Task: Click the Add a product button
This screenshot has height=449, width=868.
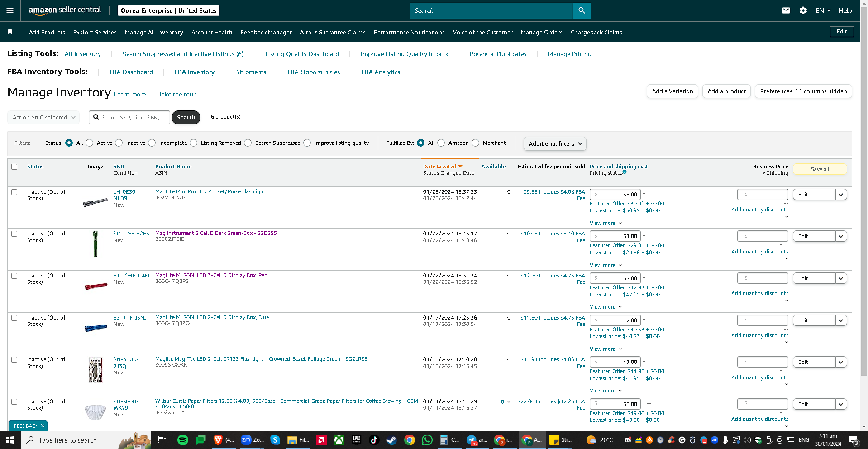Action: pos(727,91)
